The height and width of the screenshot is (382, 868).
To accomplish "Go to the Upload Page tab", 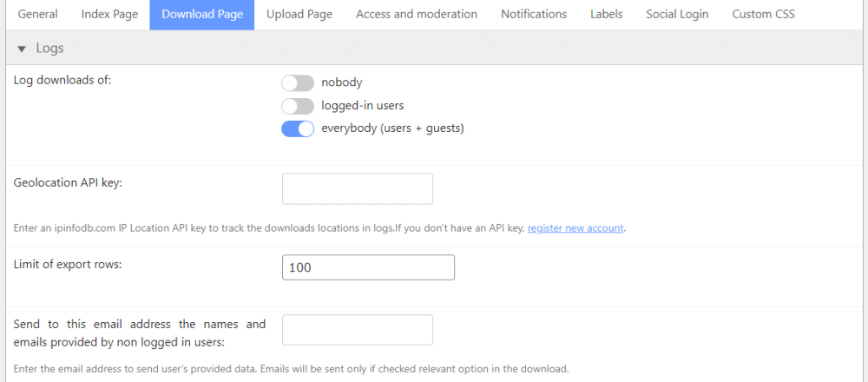I will (x=299, y=15).
